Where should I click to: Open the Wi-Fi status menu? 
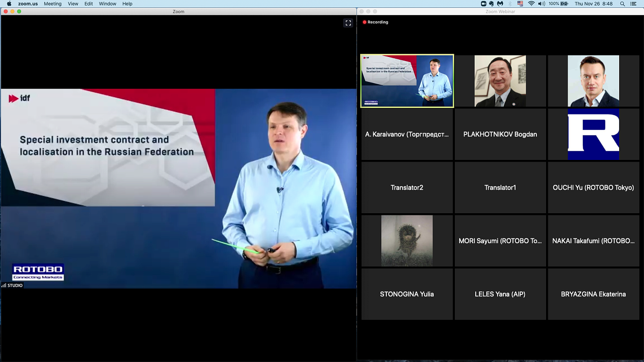pos(531,4)
